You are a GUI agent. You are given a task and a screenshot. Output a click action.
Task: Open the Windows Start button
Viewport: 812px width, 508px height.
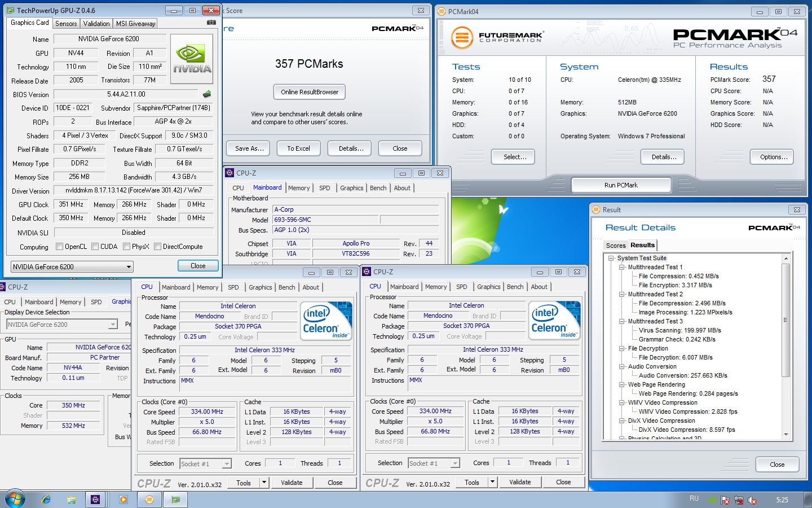pos(15,500)
